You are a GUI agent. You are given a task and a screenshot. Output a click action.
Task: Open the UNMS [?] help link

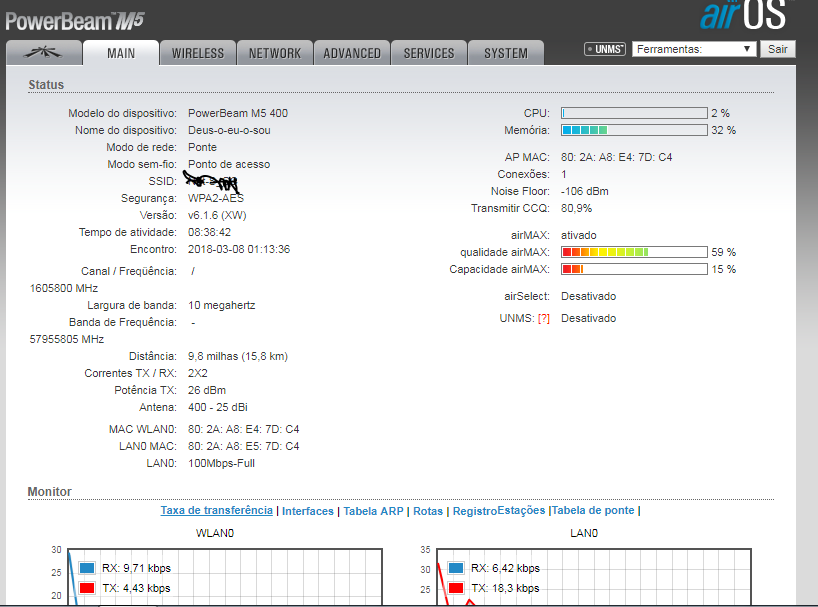click(544, 318)
